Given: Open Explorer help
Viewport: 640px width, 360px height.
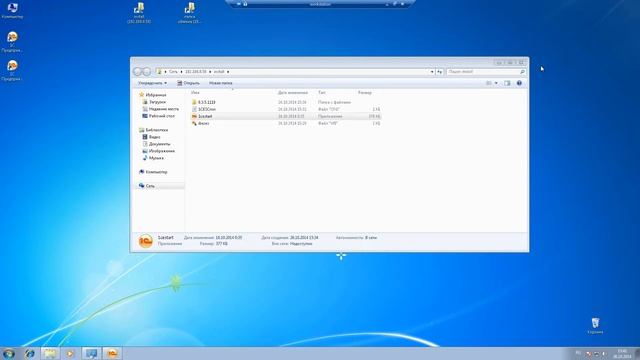Looking at the screenshot, I should [519, 83].
